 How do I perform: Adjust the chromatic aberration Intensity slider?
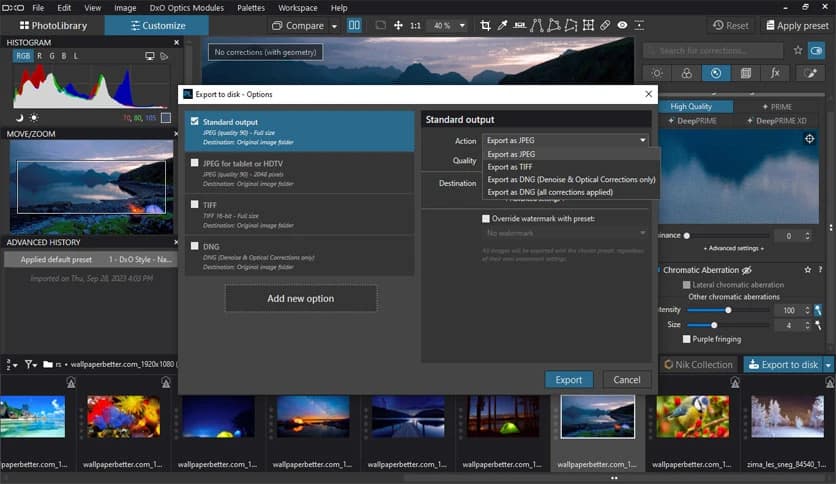(728, 310)
